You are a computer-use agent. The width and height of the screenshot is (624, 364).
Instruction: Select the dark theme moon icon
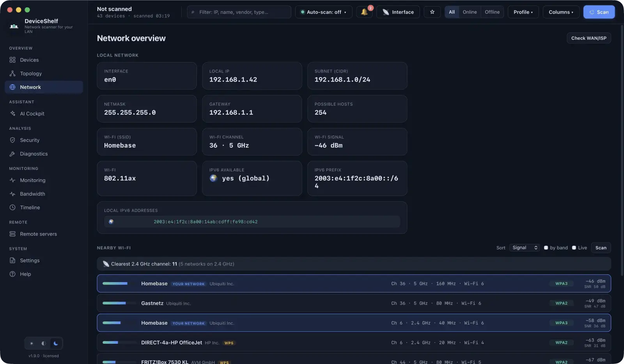(x=56, y=343)
